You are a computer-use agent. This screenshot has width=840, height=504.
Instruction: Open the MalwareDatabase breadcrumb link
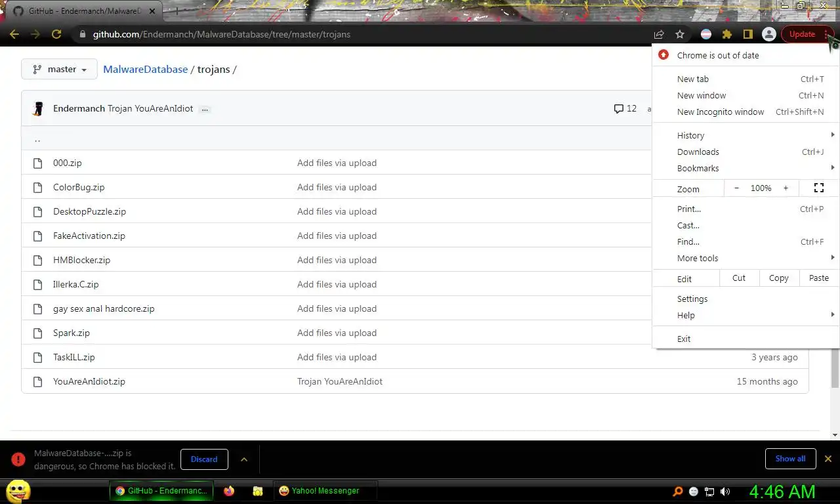tap(146, 69)
